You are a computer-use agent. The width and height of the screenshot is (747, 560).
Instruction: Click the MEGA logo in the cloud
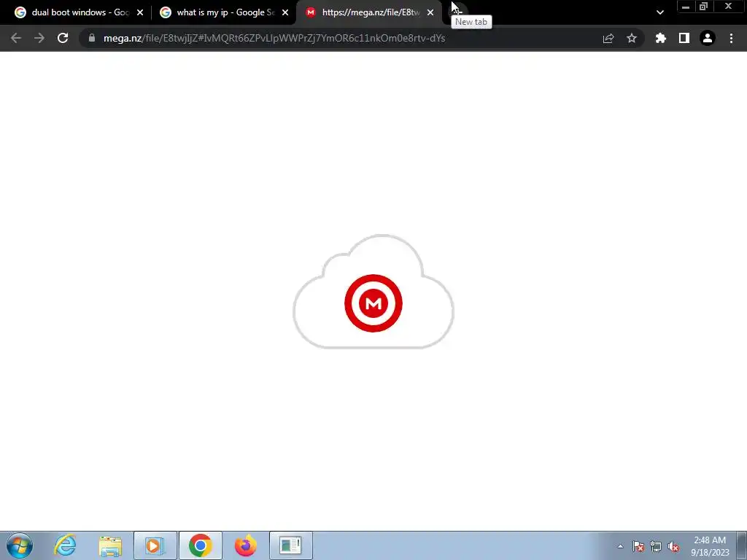pos(373,303)
